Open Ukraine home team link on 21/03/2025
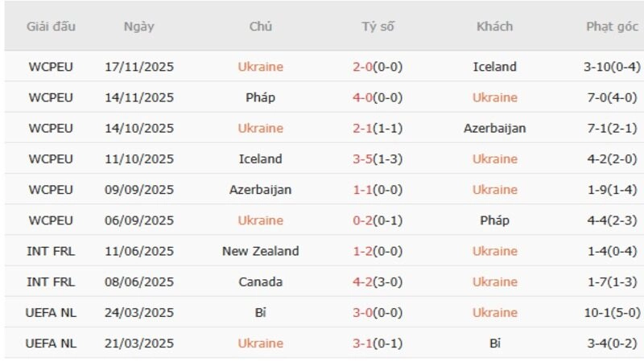Image resolution: width=644 pixels, height=362 pixels. (260, 343)
